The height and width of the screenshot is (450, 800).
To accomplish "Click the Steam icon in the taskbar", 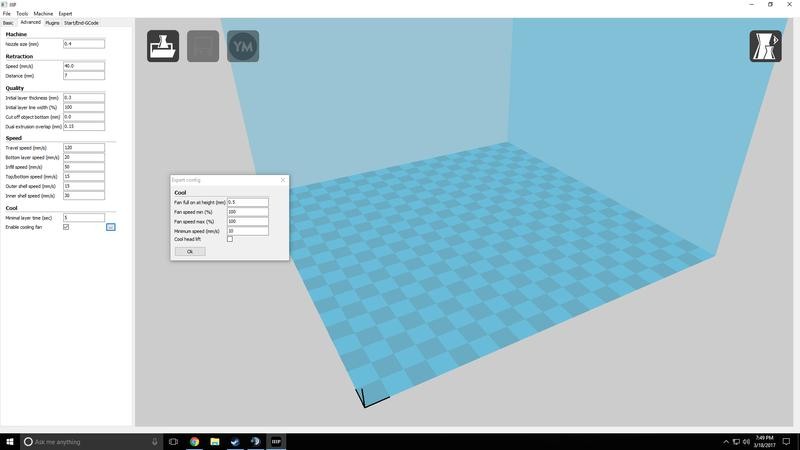I will (235, 441).
